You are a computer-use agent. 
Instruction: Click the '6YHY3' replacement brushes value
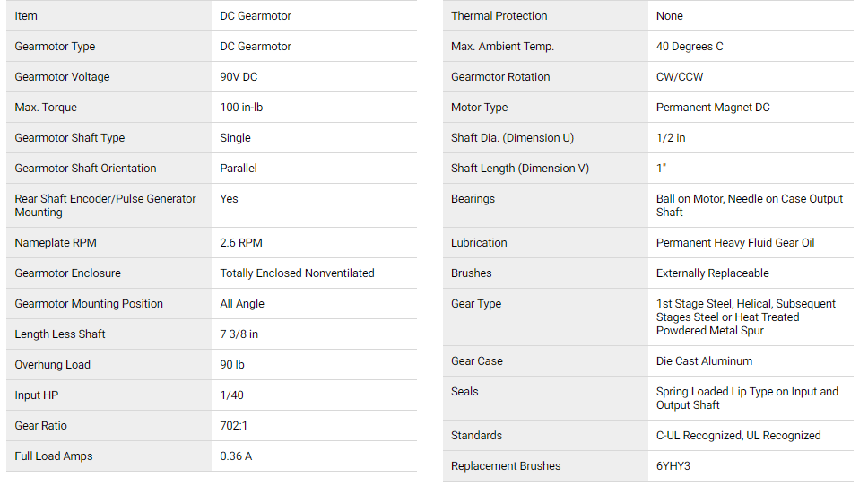(673, 465)
